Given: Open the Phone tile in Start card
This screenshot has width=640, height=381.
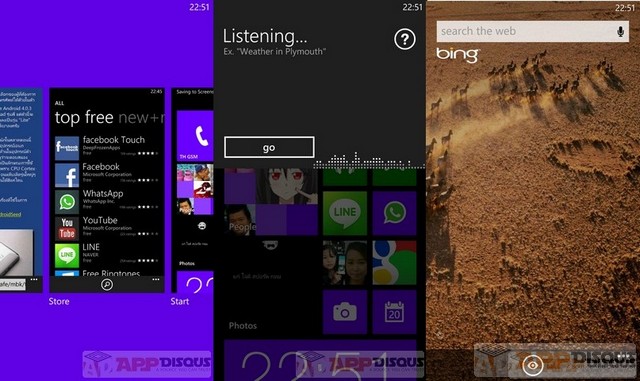Looking at the screenshot, I should click(x=195, y=136).
